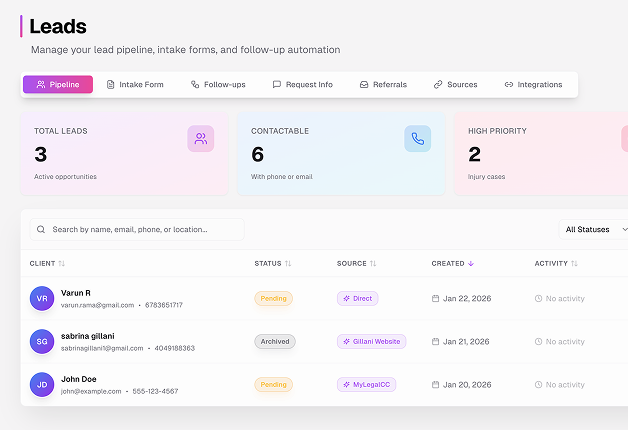Viewport: 628px width, 430px height.
Task: Click the SG avatar for sabrina gillani
Action: pyautogui.click(x=42, y=342)
